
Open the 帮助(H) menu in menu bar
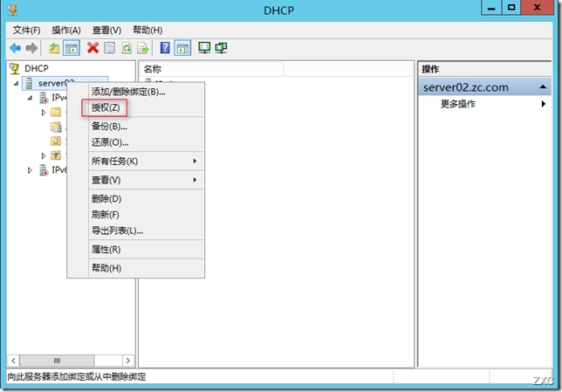click(147, 31)
